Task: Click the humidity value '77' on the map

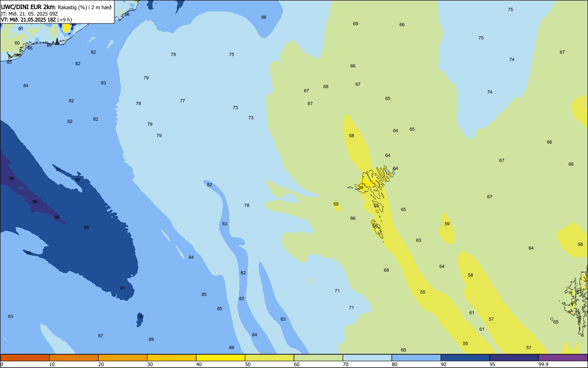Action: tap(182, 100)
